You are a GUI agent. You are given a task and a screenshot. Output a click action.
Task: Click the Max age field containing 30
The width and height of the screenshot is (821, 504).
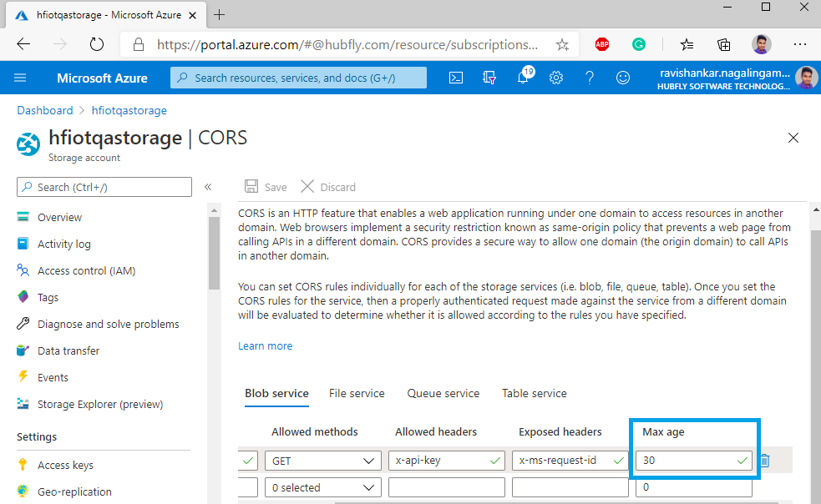pos(685,460)
